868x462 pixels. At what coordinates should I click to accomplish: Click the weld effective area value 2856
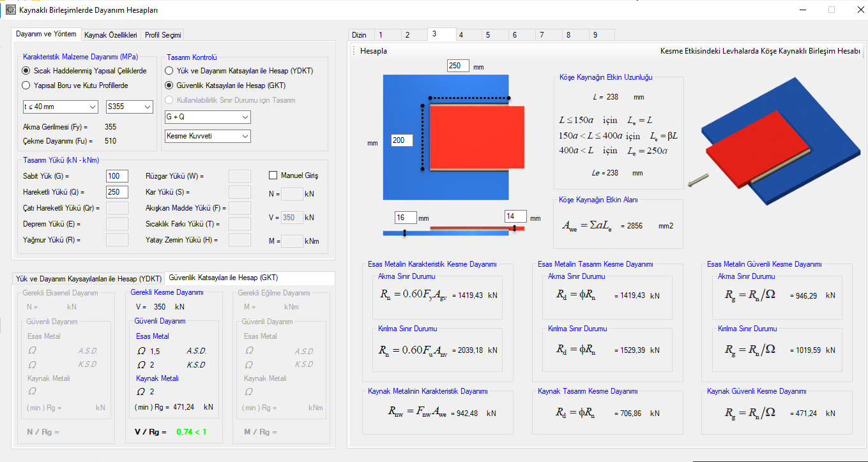tap(636, 226)
